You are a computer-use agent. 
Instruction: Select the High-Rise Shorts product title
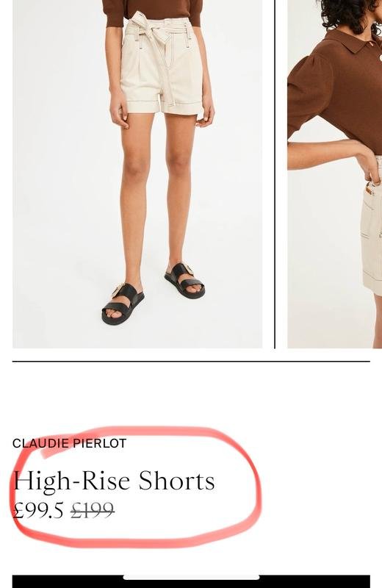(114, 481)
